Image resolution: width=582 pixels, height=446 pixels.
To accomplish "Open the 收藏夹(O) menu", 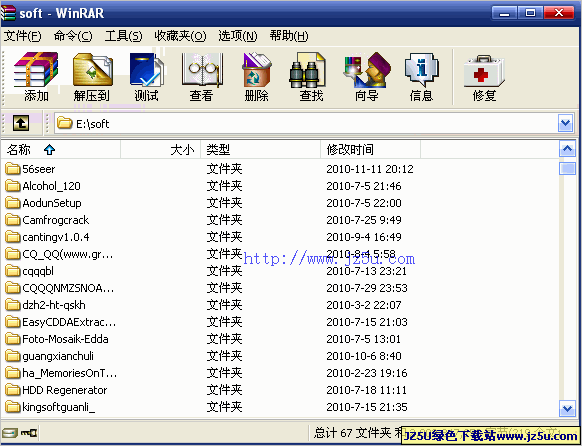I will point(180,36).
